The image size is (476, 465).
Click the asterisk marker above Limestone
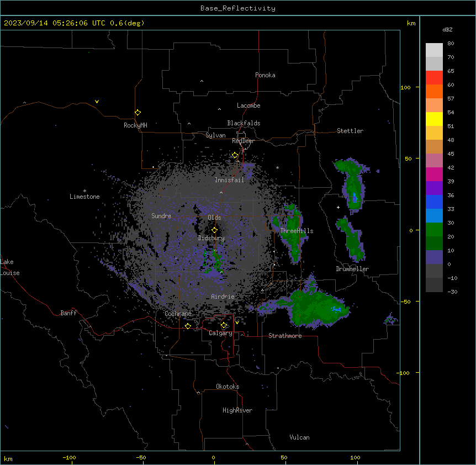tap(84, 191)
